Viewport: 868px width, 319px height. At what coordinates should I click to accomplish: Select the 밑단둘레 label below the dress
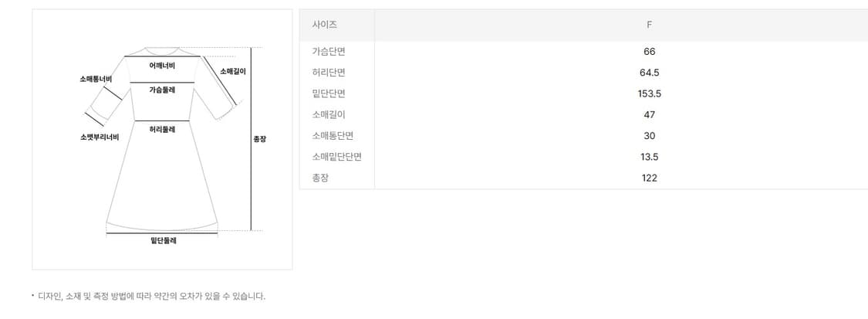(164, 241)
